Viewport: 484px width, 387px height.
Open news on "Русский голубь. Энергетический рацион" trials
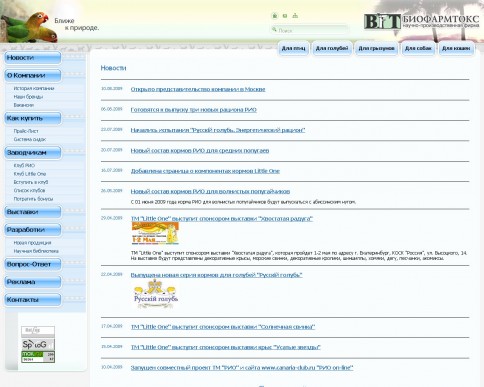click(x=218, y=130)
